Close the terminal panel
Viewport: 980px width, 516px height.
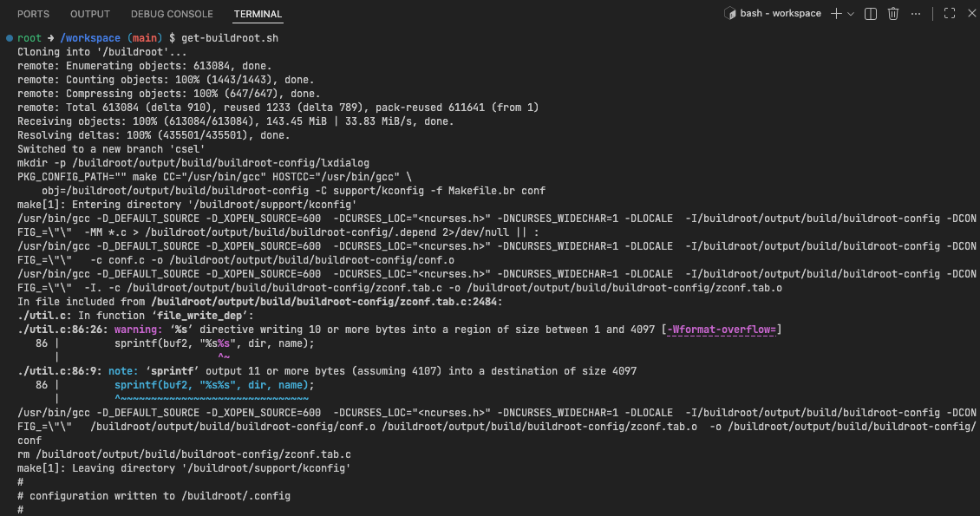click(x=972, y=14)
